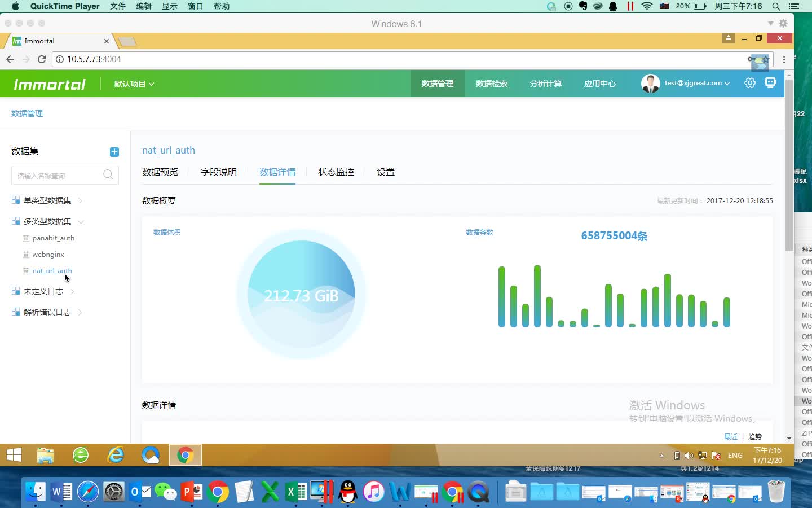
Task: Click 最近 link in data details
Action: click(731, 436)
